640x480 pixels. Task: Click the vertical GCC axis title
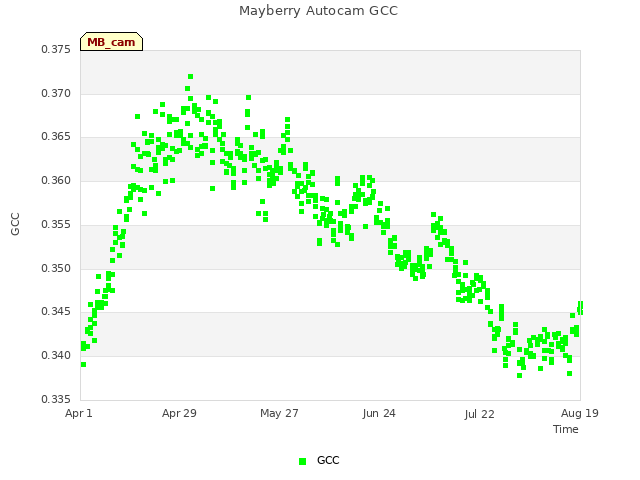coord(15,224)
